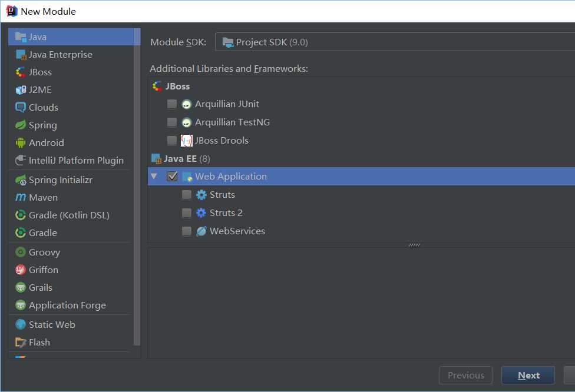Click the Arquillian JUnit alien icon
This screenshot has height=392, width=575.
(x=186, y=104)
